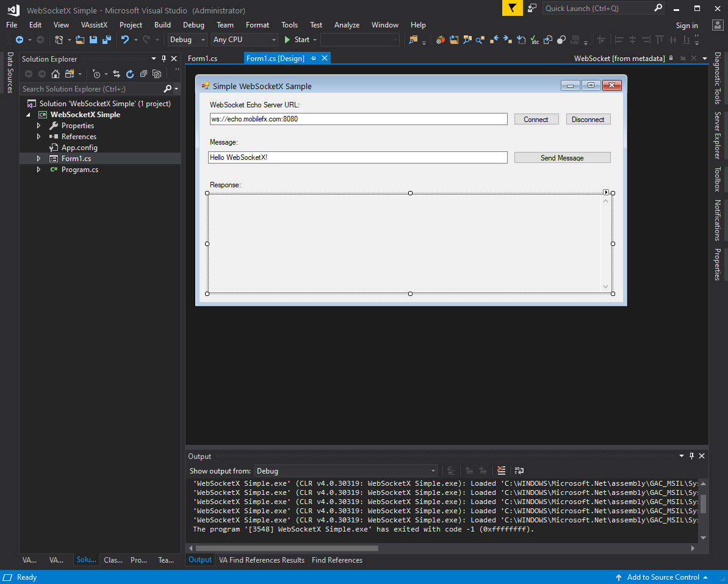Click the Open File folder icon
This screenshot has width=728, height=584.
point(81,40)
